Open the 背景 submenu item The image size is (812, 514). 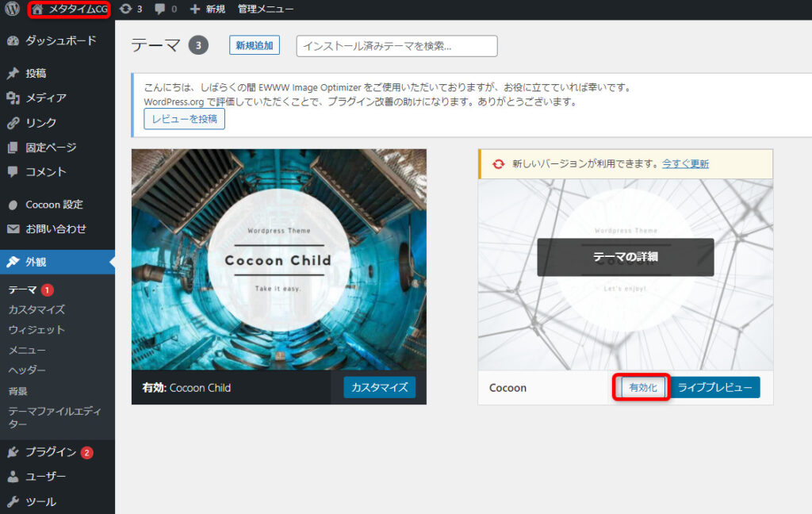pyautogui.click(x=17, y=391)
